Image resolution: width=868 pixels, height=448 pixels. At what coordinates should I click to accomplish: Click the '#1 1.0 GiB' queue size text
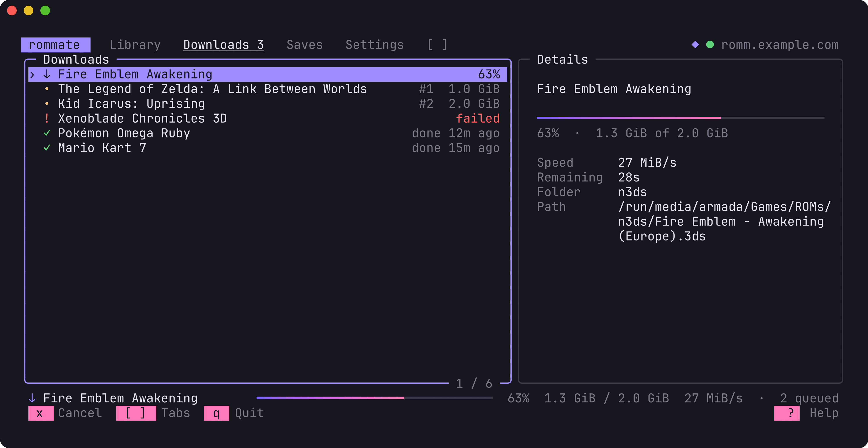click(459, 89)
